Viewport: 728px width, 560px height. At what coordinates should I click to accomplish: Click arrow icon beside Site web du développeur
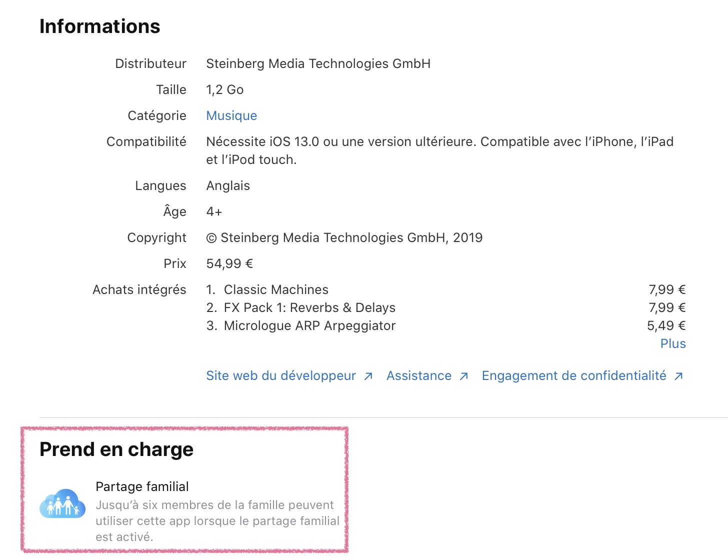(368, 376)
